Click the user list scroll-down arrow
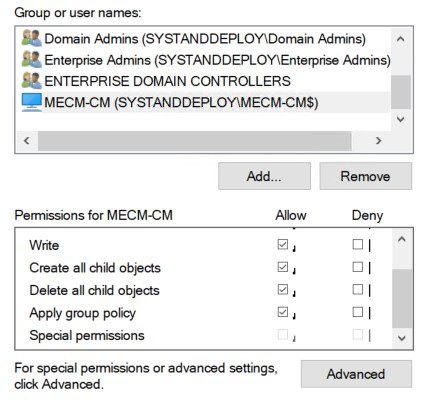Viewport: 424px width, 400px height. coord(401,120)
